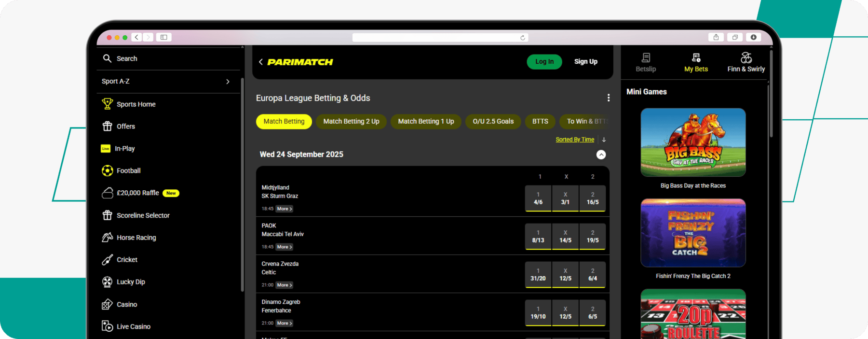Select the Match Betting 1 Up tab
This screenshot has width=868, height=339.
pos(426,121)
